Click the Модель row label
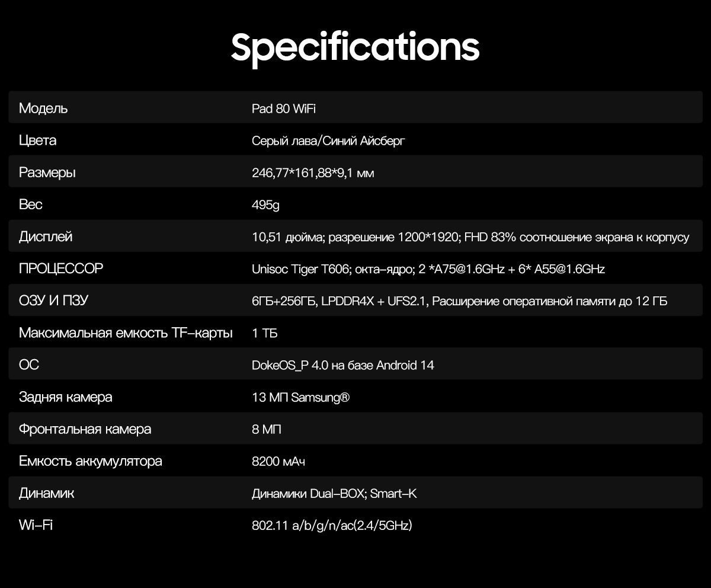The width and height of the screenshot is (711, 588). 43,108
